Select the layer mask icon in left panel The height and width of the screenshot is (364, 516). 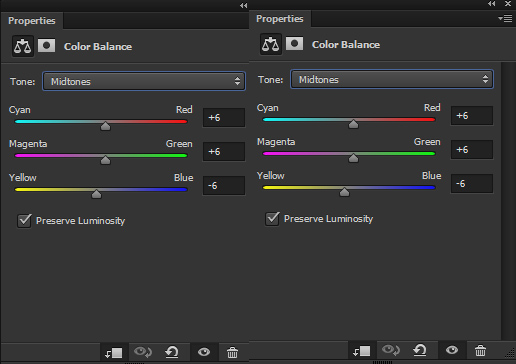[x=46, y=45]
